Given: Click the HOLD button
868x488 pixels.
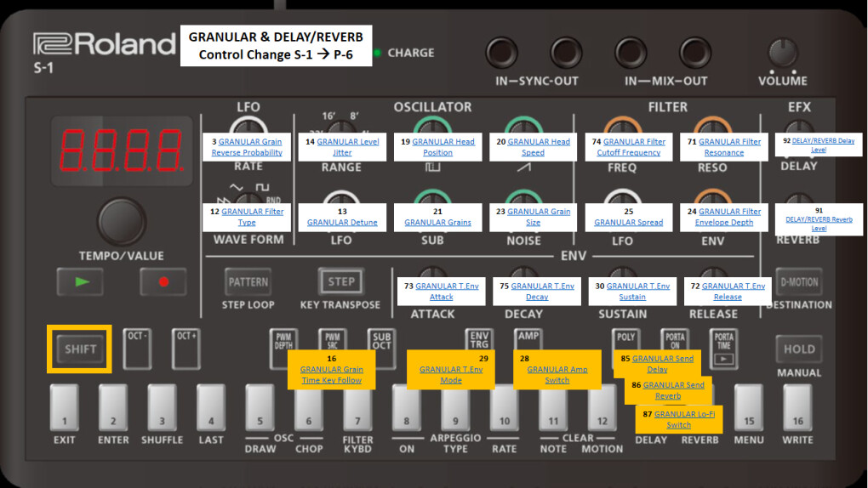Looking at the screenshot, I should click(x=799, y=349).
